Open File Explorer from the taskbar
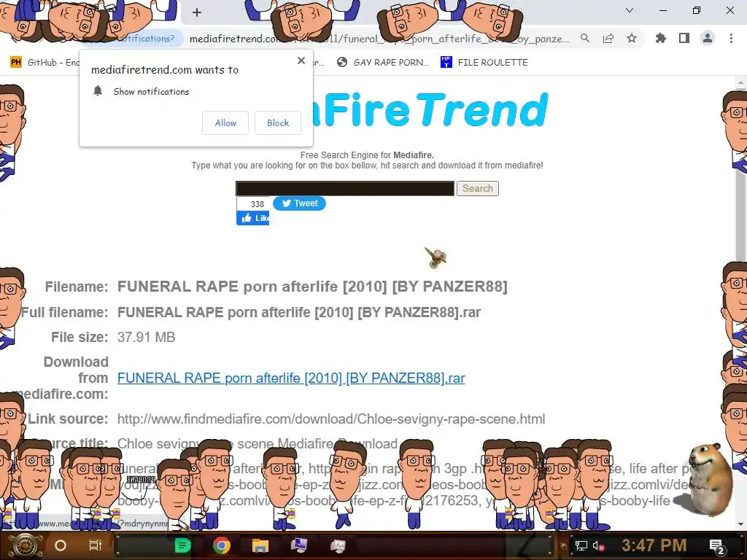747x560 pixels. 260,545
